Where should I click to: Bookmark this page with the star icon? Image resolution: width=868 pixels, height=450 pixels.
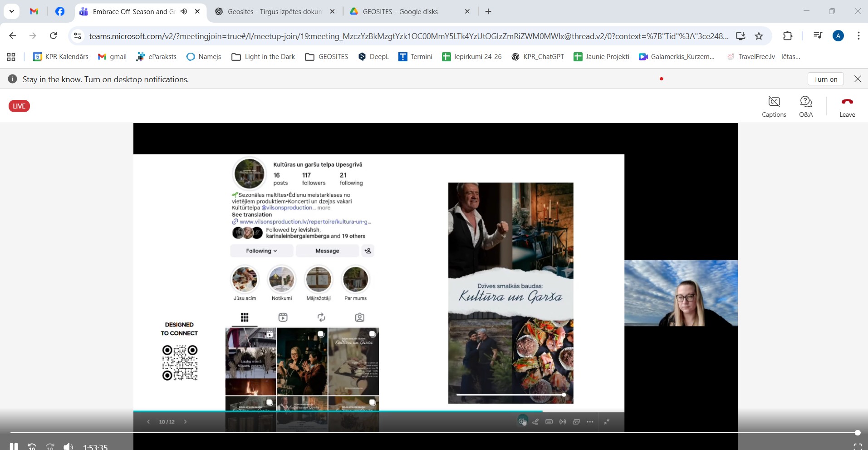point(759,36)
